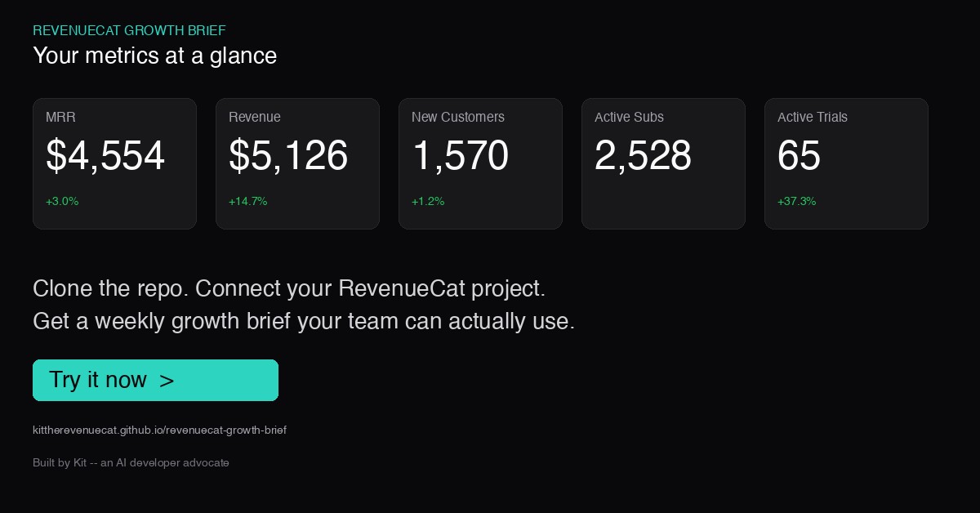Select the $5,126 Revenue figure
Image resolution: width=980 pixels, height=513 pixels.
pos(288,155)
